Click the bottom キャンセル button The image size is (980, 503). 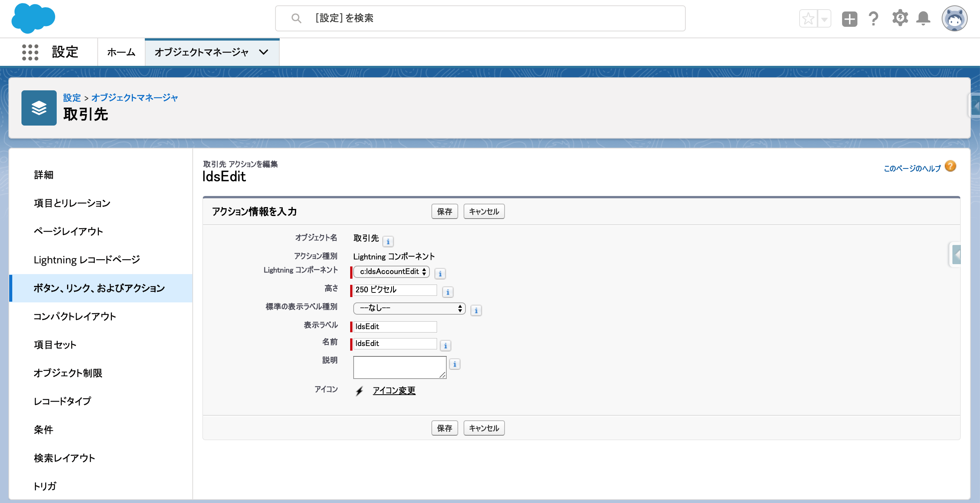click(484, 428)
